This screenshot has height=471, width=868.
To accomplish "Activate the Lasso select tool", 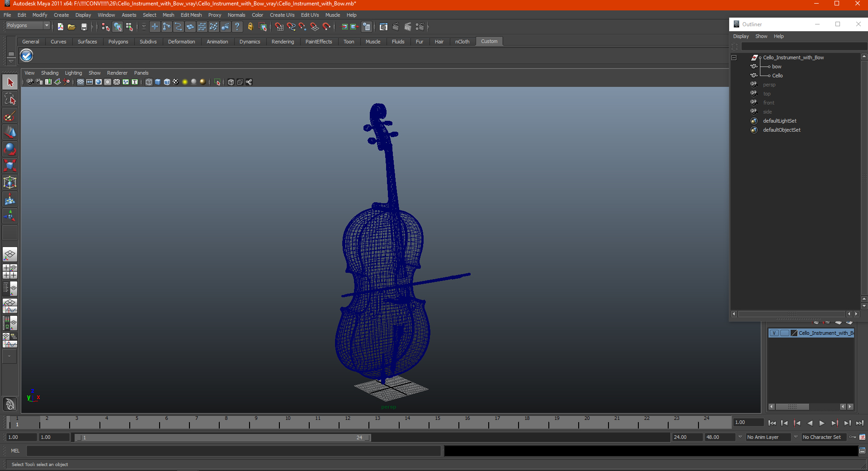I will [10, 99].
